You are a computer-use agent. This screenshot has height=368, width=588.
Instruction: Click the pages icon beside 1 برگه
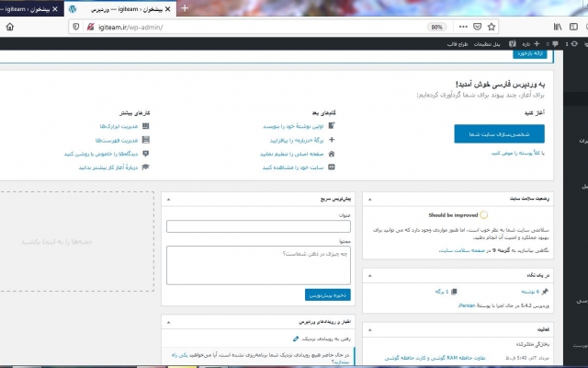point(454,292)
